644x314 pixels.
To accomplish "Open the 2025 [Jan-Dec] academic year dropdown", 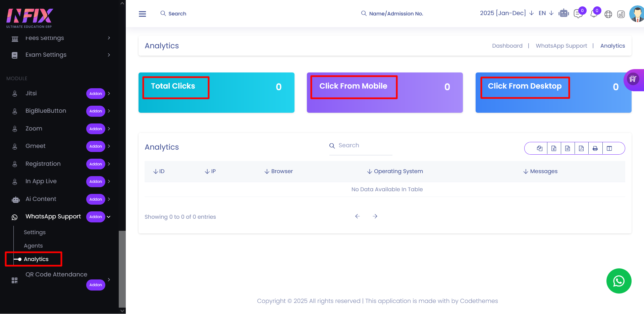I will (x=506, y=13).
